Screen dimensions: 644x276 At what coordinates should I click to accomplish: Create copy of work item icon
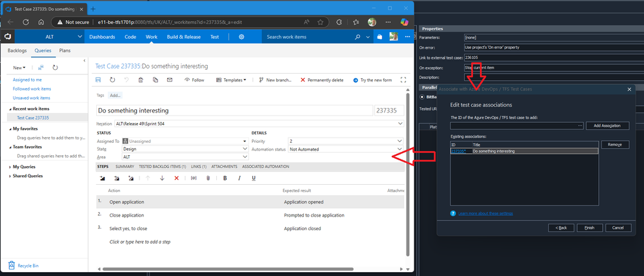point(156,80)
